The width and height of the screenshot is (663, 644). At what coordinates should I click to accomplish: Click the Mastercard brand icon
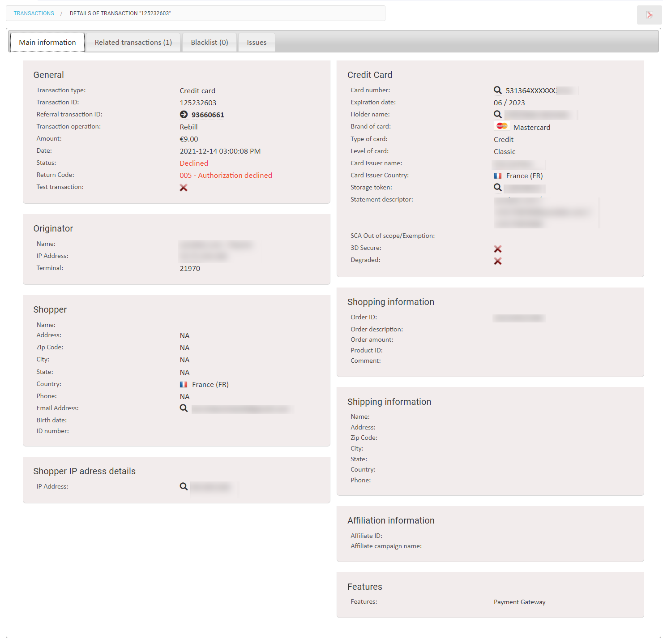(501, 126)
